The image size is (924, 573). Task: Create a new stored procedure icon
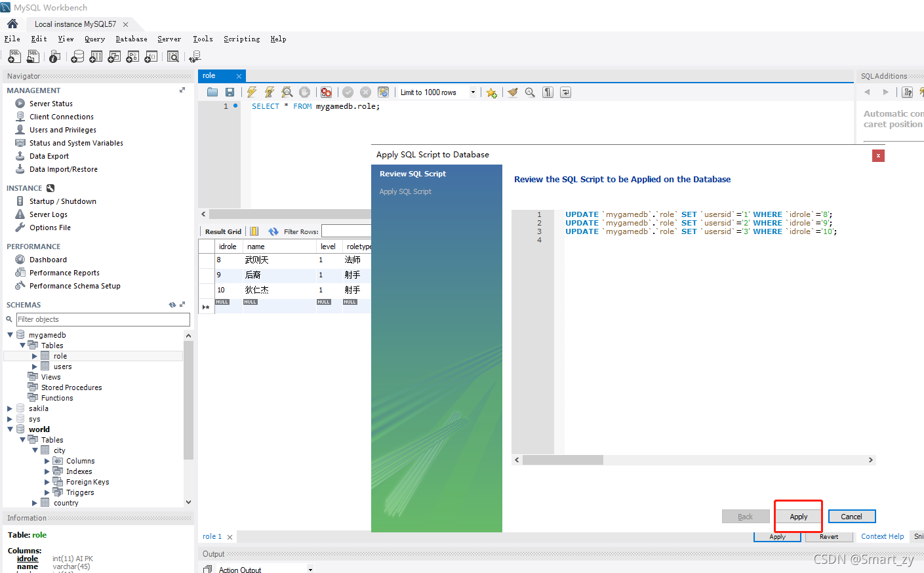pos(132,57)
